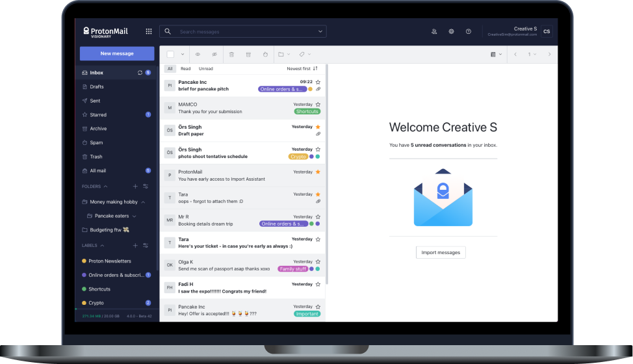Click the spam flame icon in the toolbar

[x=265, y=55]
